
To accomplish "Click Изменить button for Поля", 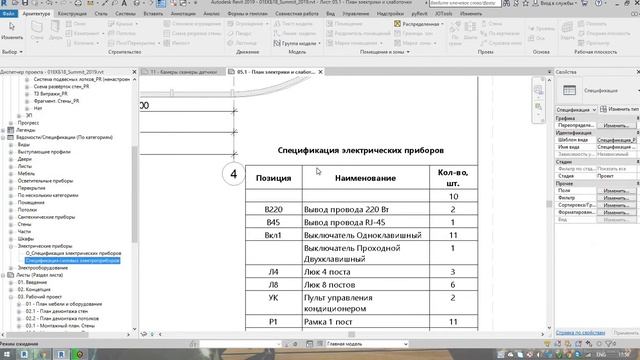I will click(x=616, y=191).
